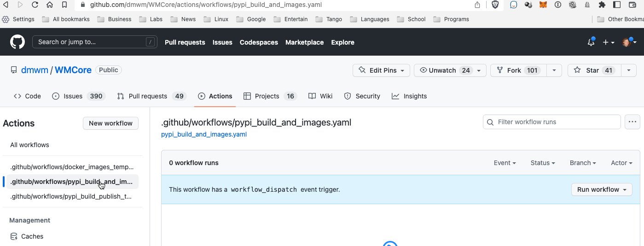Switch to the Insights tab
The height and width of the screenshot is (246, 644).
[x=409, y=96]
